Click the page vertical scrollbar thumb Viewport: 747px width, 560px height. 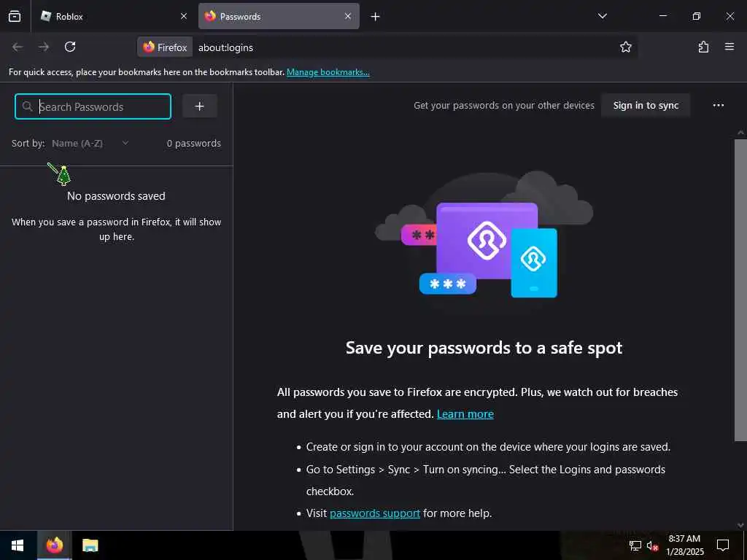coord(740,290)
